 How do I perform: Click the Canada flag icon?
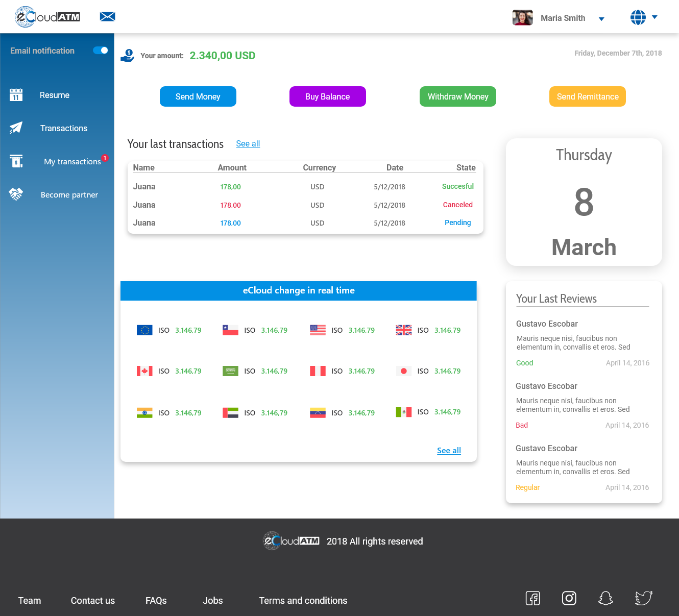pos(144,371)
